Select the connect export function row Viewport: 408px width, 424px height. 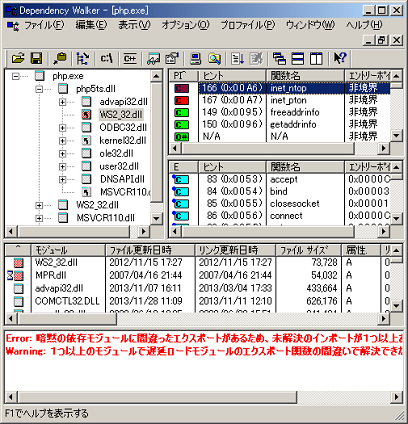280,215
